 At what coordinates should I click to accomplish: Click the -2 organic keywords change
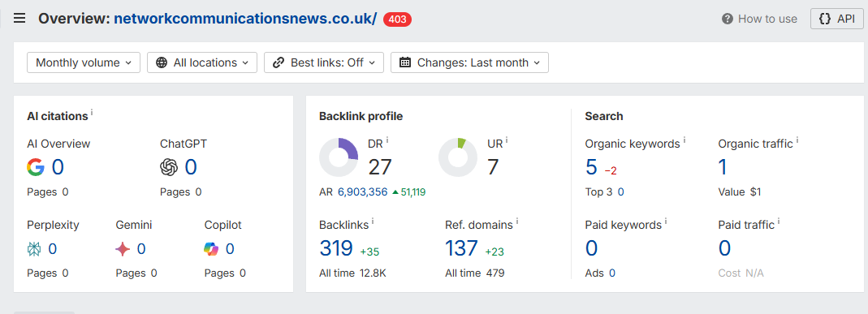click(x=611, y=171)
